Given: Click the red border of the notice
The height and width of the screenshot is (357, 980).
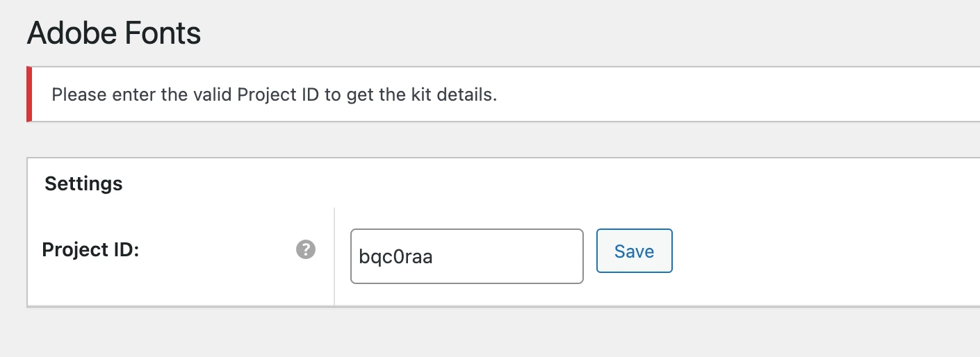Looking at the screenshot, I should tap(29, 94).
